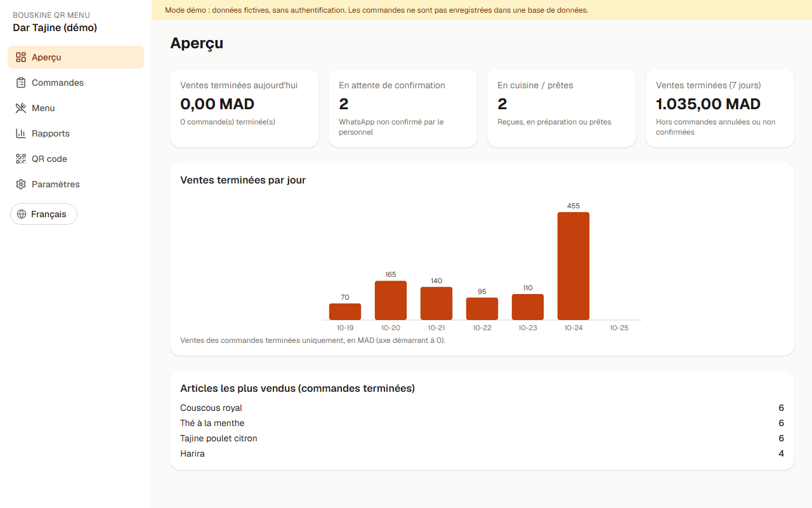
Task: Click the Aperçu dashboard grid icon
Action: click(21, 57)
